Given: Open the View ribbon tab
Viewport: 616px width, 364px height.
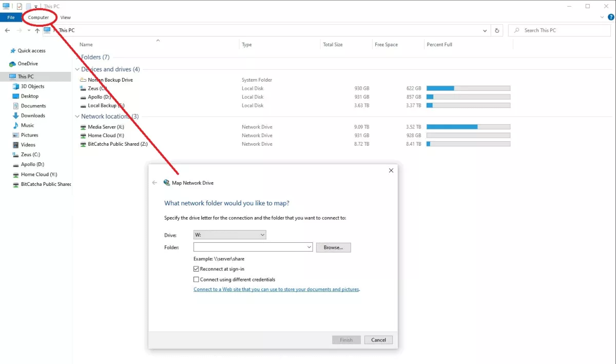Looking at the screenshot, I should (65, 17).
